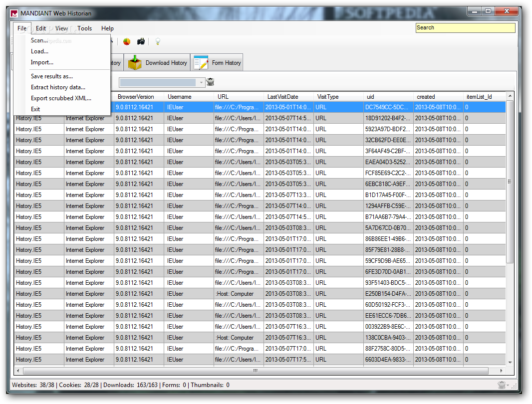Click the vertical scrollbar thumb of the table

click(510, 182)
